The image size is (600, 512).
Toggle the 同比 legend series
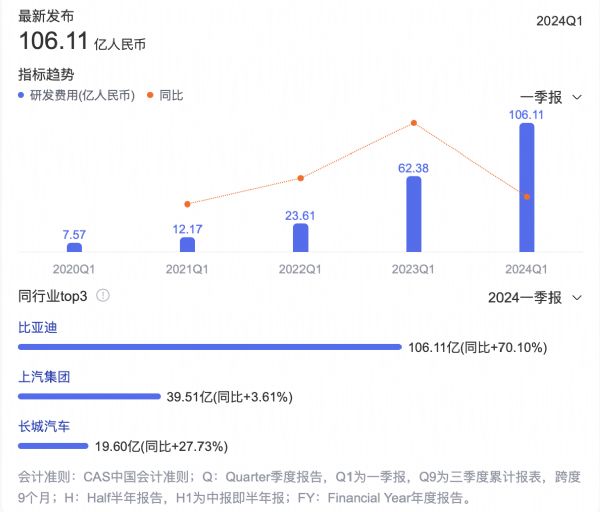click(165, 95)
